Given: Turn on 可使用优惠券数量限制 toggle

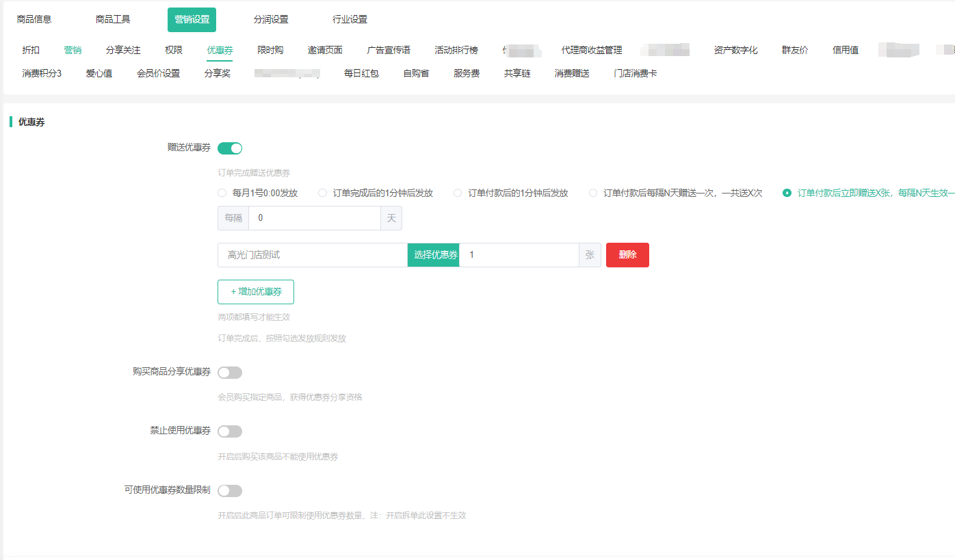Looking at the screenshot, I should coord(230,491).
